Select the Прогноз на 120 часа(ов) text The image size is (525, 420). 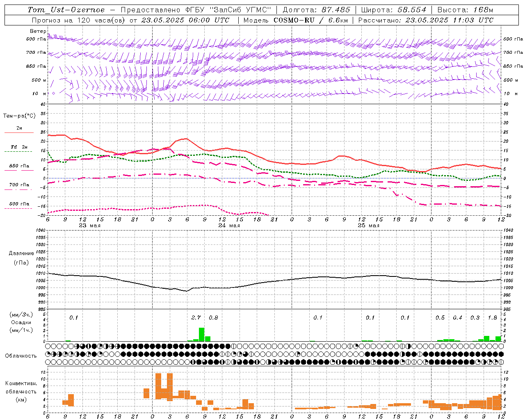tap(79, 20)
